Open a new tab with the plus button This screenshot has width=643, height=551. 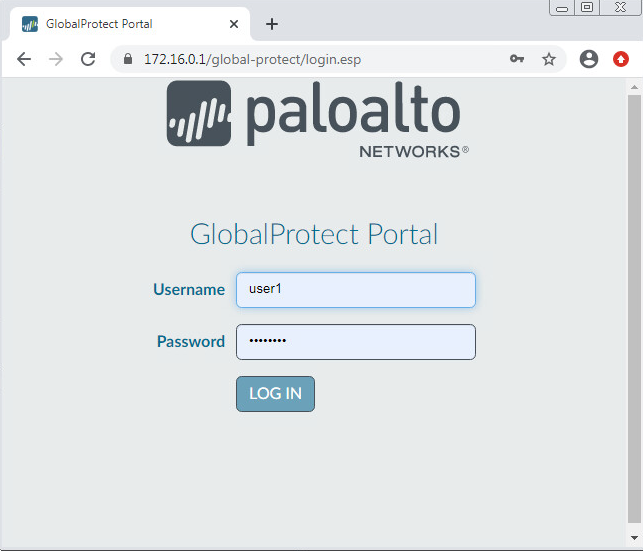point(271,24)
